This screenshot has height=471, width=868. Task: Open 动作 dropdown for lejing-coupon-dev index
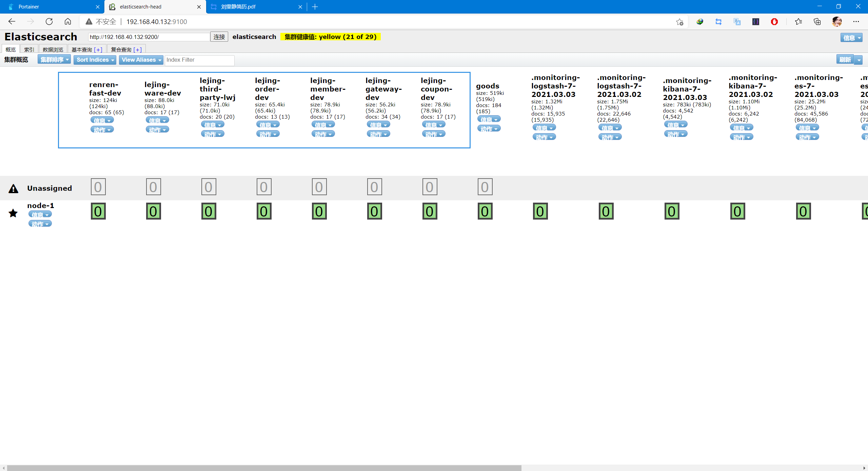[x=434, y=134]
